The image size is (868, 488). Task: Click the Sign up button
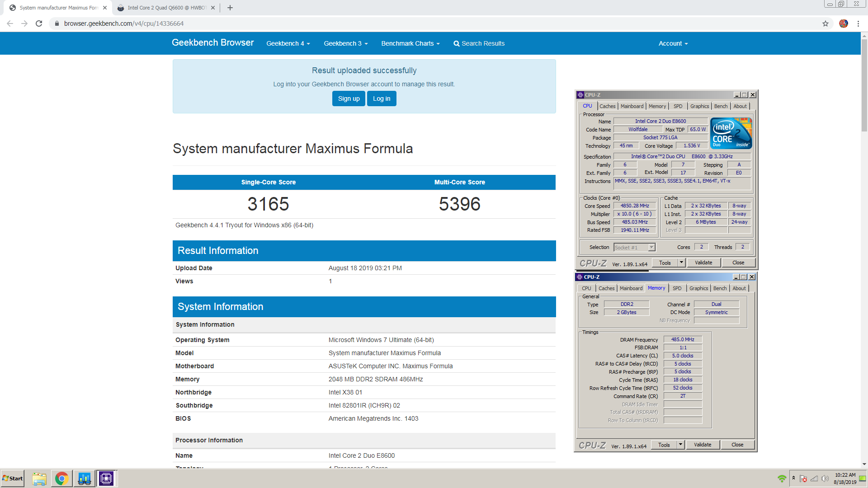(349, 99)
